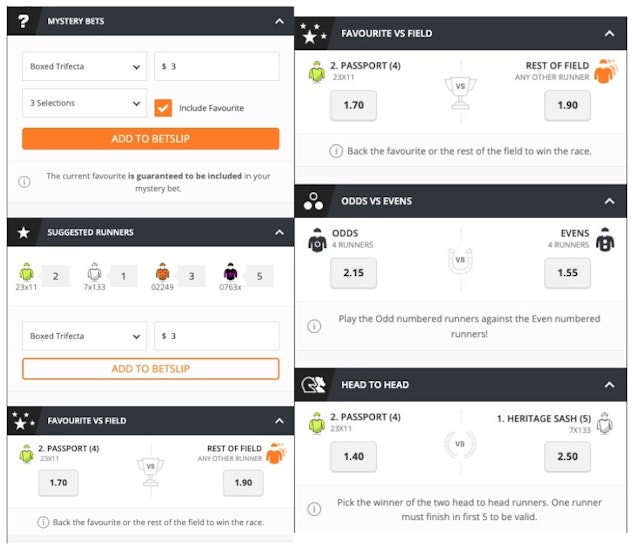Click the Mystery Bets stake amount field
Image resolution: width=633 pixels, height=553 pixels.
[217, 66]
